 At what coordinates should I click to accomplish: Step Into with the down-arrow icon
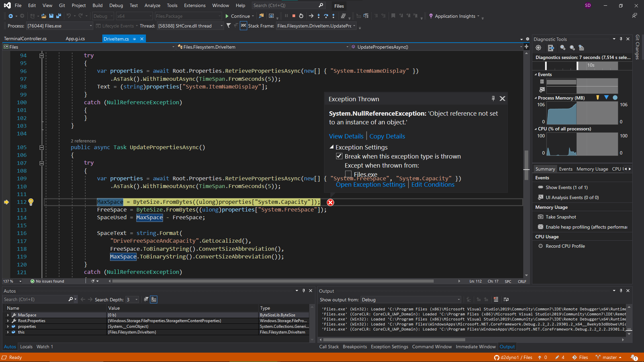(318, 16)
